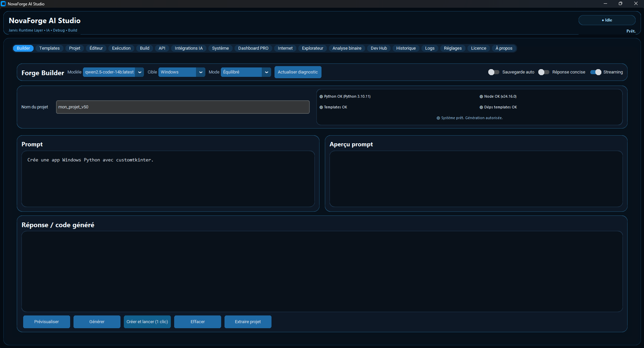Open the Build tab
The height and width of the screenshot is (348, 644).
[x=145, y=48]
